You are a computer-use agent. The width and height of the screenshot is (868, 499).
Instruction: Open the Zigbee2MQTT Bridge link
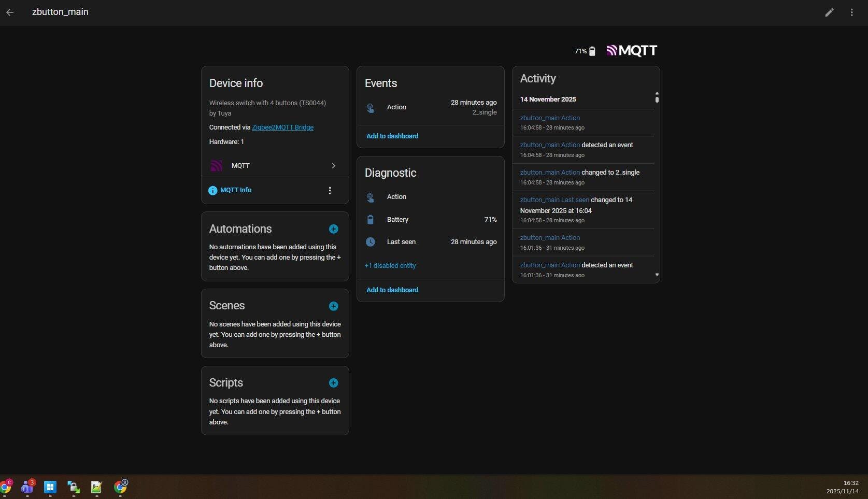pos(282,127)
